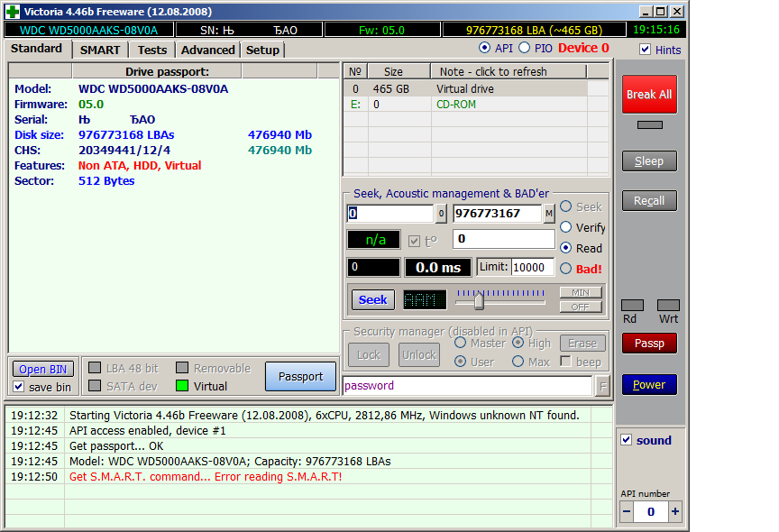Click the blue Power button
This screenshot has height=532, width=779.
[x=649, y=384]
